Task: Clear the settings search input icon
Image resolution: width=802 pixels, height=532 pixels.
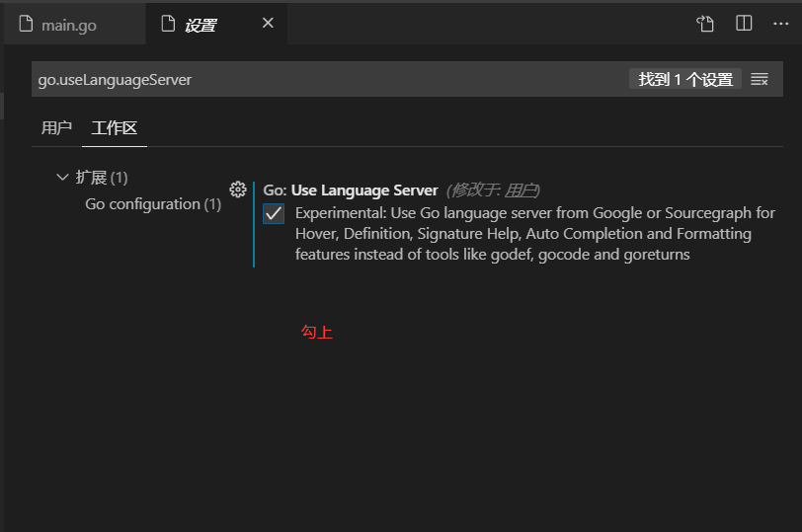Action: 760,79
